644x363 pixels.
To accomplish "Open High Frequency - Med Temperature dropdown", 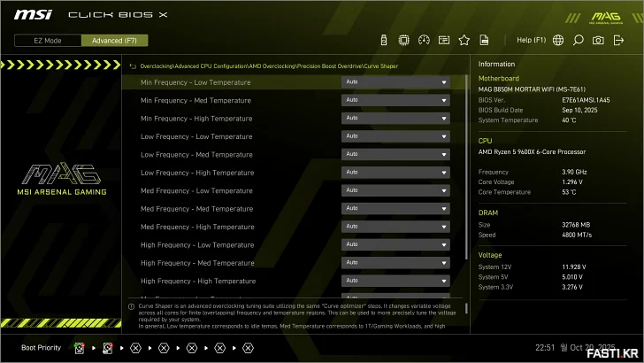I will click(x=395, y=263).
